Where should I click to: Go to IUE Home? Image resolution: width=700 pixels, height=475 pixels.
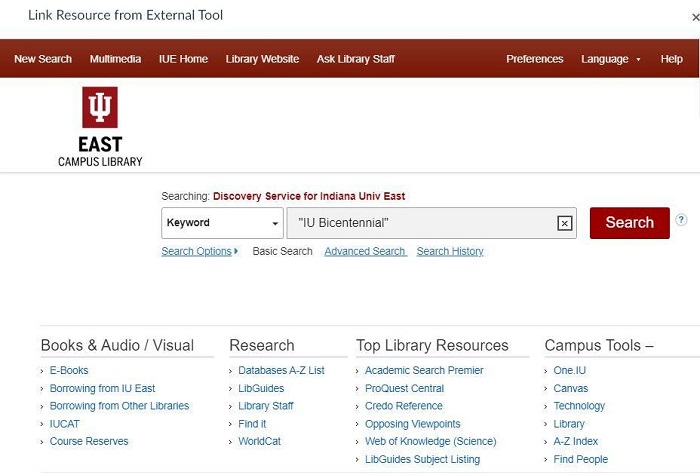[x=183, y=59]
